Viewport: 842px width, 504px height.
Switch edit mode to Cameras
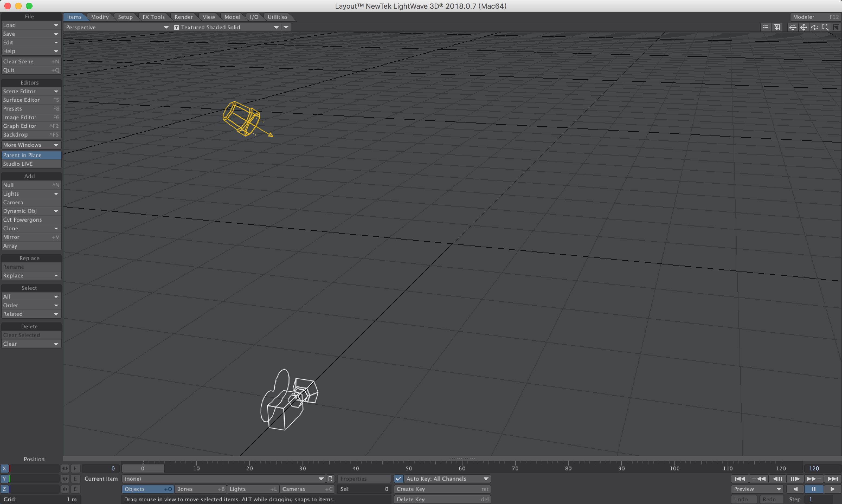(307, 489)
